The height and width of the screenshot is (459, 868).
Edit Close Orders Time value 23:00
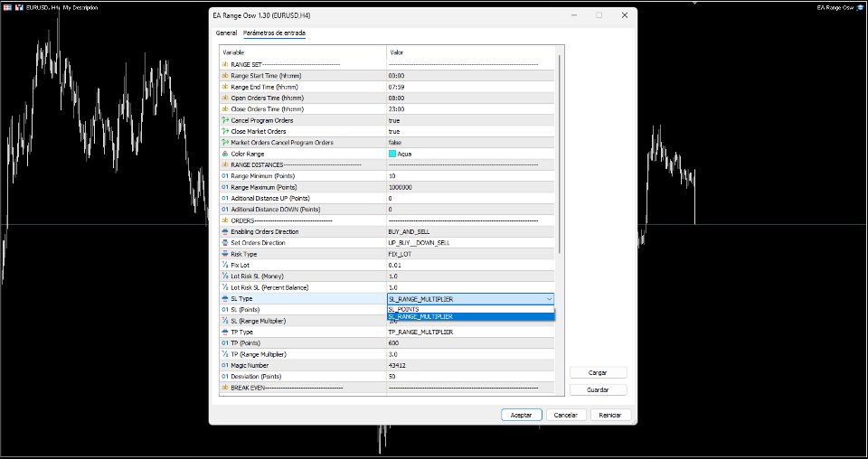pos(470,109)
